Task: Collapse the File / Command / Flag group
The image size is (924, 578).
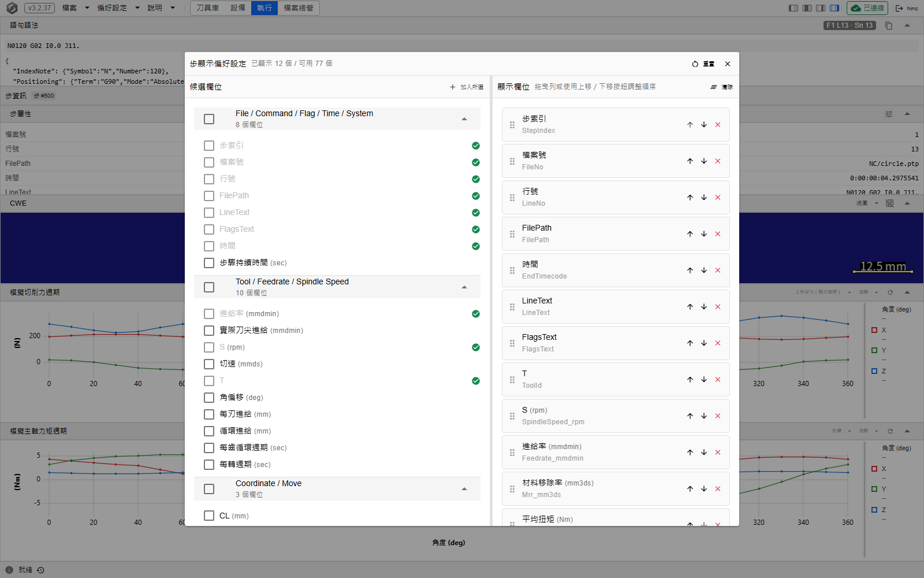Action: (464, 119)
